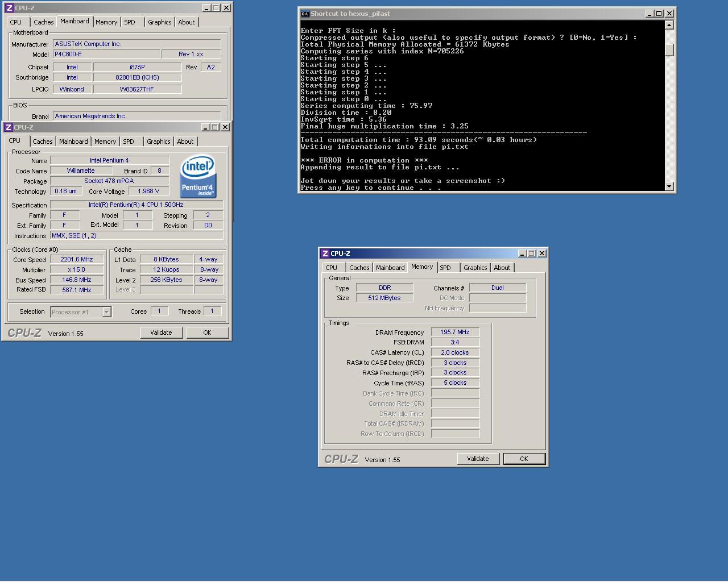The width and height of the screenshot is (728, 582).
Task: Click OK button in Memory window
Action: point(524,459)
